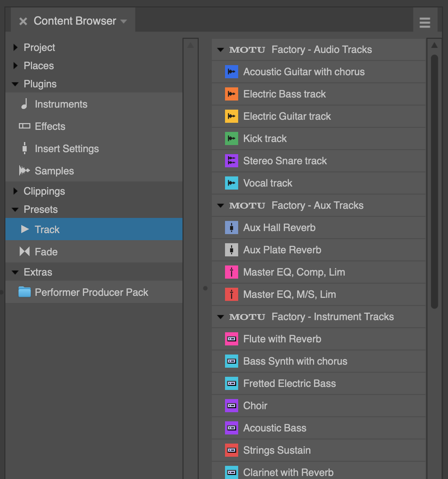This screenshot has width=448, height=479.
Task: Click the pink Master EQ, Comp, Lim icon
Action: (231, 272)
